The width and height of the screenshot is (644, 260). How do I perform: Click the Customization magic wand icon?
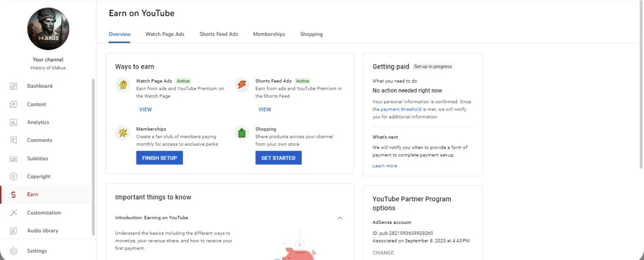coord(14,212)
